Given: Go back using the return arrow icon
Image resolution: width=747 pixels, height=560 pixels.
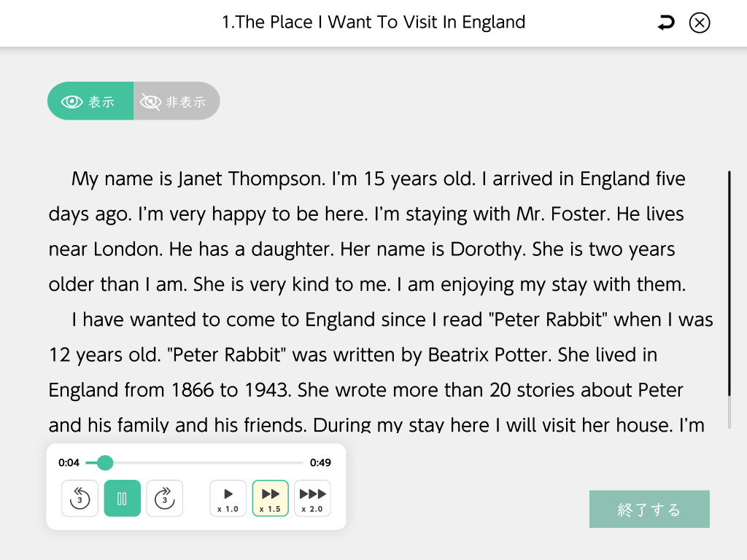Looking at the screenshot, I should [665, 23].
